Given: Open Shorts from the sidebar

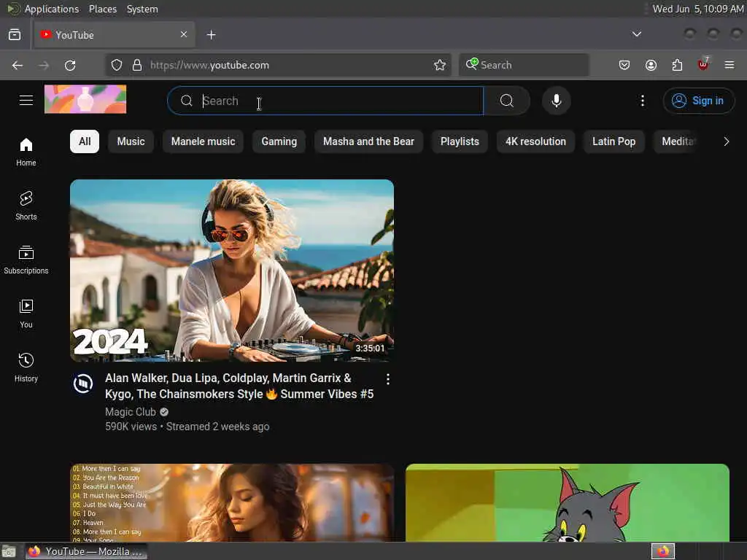Looking at the screenshot, I should coord(26,206).
